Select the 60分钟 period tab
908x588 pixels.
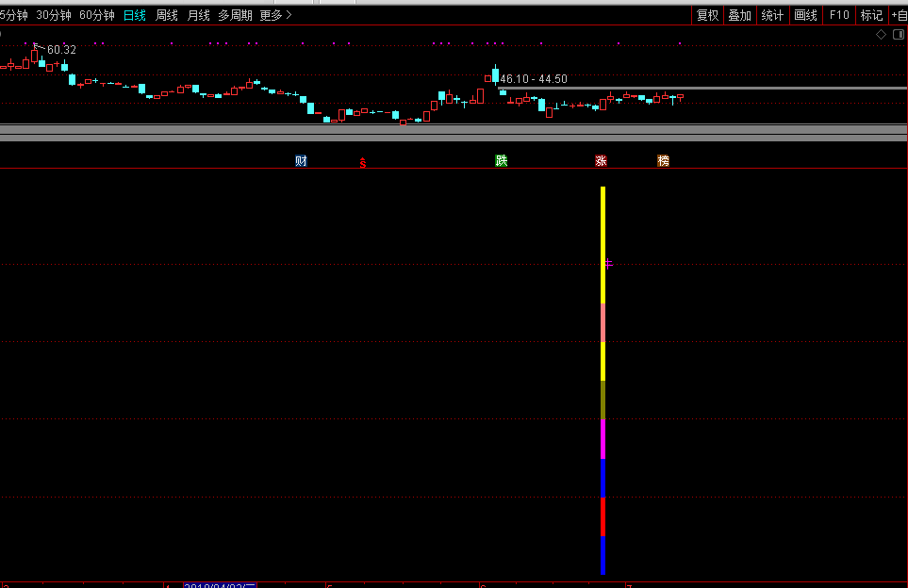(x=96, y=15)
